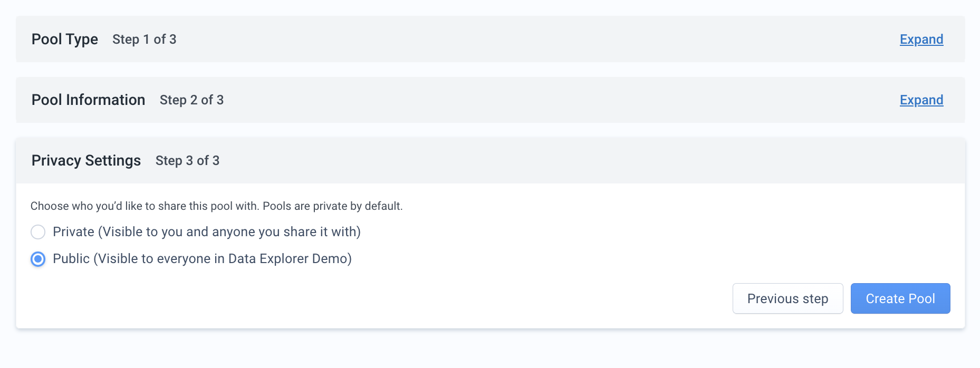The image size is (980, 368).
Task: Select the Private radio button
Action: [x=38, y=232]
